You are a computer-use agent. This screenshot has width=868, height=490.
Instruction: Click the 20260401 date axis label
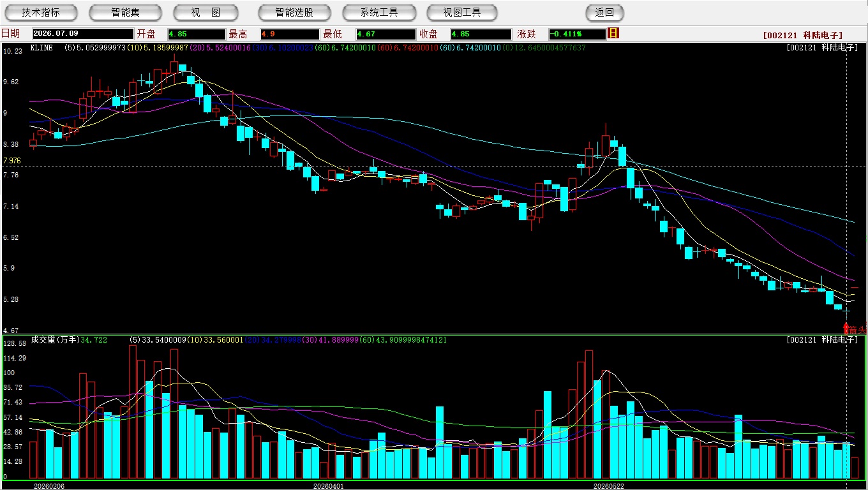[x=328, y=486]
